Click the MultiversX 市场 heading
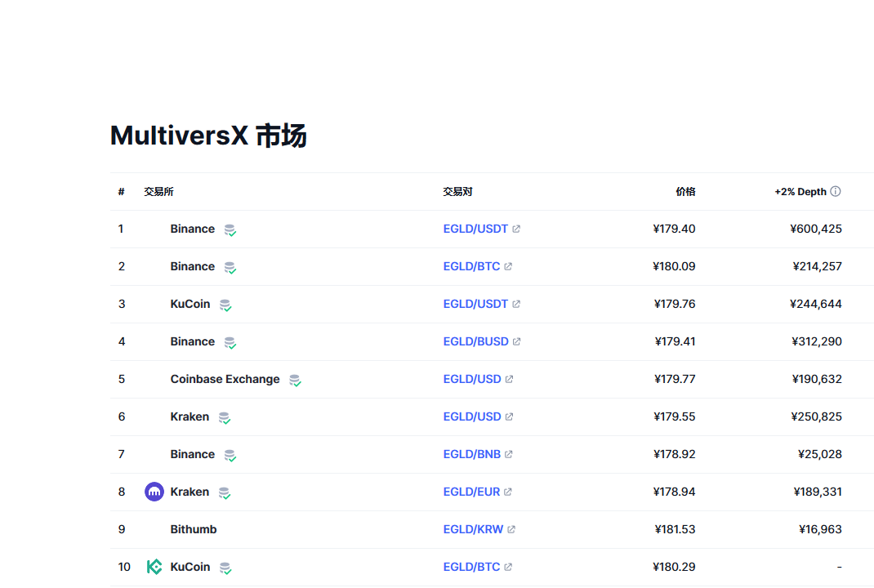 coord(208,136)
